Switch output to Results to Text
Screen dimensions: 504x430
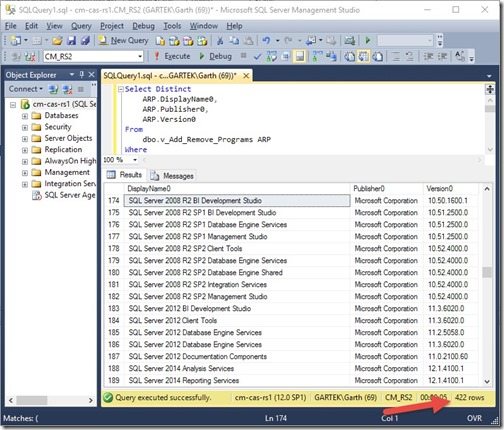tap(349, 56)
